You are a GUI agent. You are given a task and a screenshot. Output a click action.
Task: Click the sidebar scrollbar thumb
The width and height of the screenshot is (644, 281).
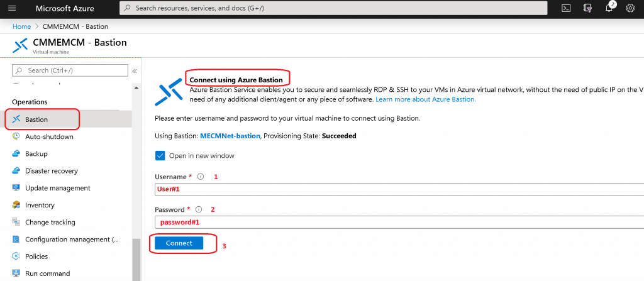136,260
